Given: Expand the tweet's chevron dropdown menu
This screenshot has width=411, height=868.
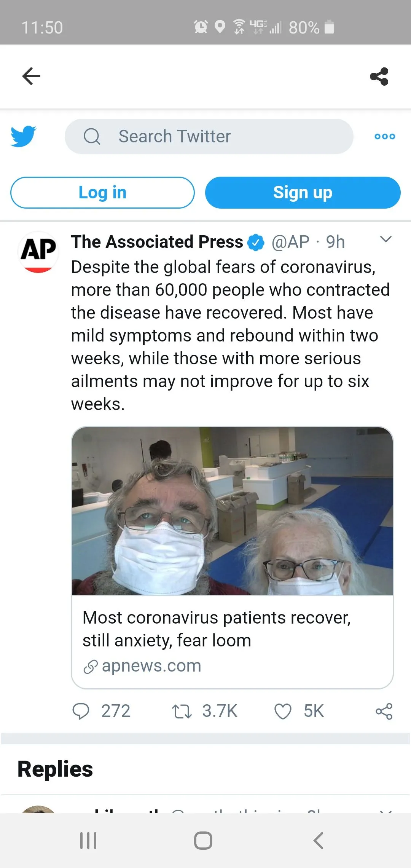Looking at the screenshot, I should coord(386,239).
